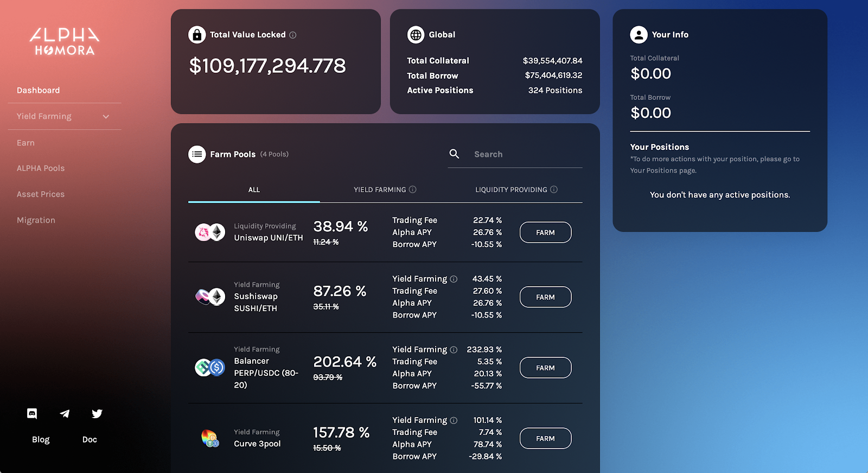Screen dimensions: 868x473
Task: Click the Sushiswap SUSHI/ETH token pair icon
Action: click(x=210, y=297)
